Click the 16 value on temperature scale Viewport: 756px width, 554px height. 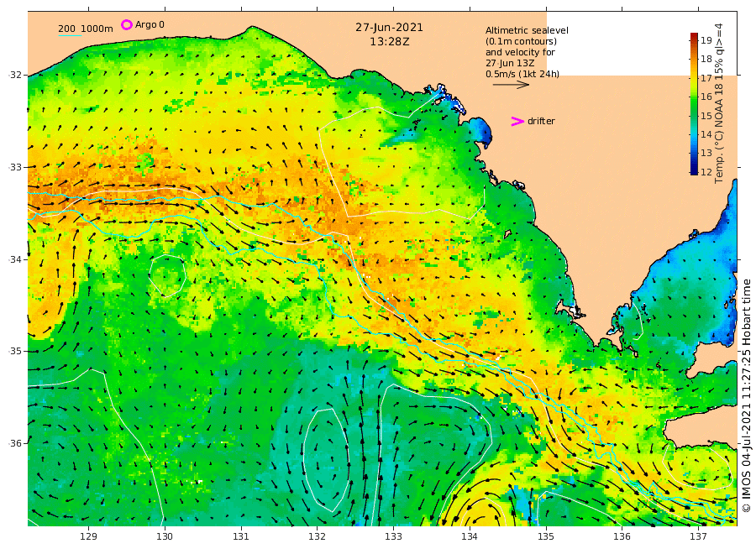(706, 97)
